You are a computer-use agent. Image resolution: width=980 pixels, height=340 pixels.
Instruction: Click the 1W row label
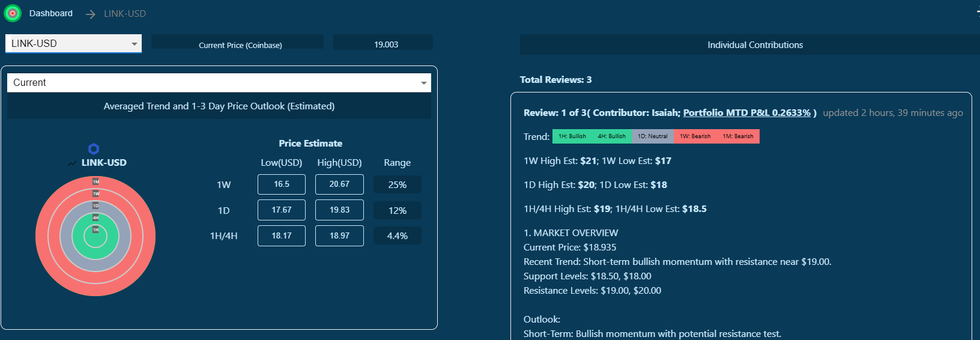click(224, 185)
